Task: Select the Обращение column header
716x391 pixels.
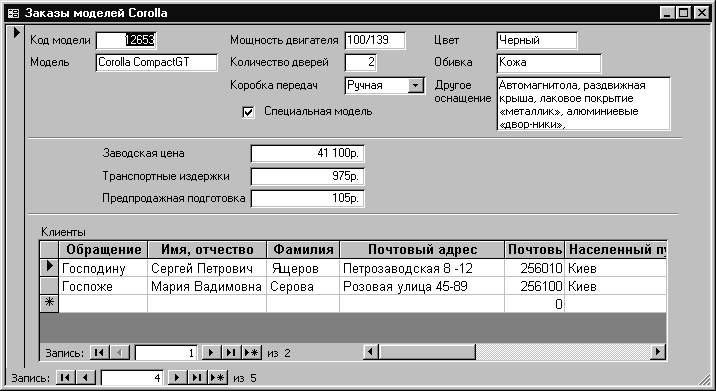Action: pyautogui.click(x=103, y=249)
